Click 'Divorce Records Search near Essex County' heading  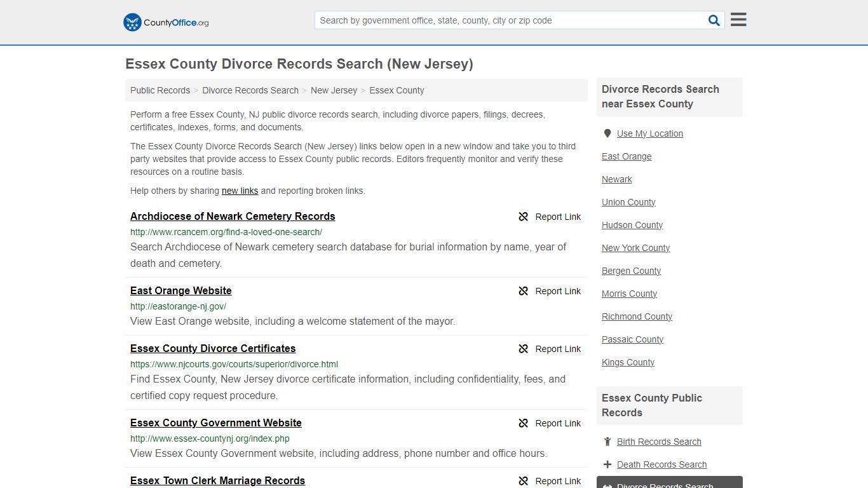[661, 97]
